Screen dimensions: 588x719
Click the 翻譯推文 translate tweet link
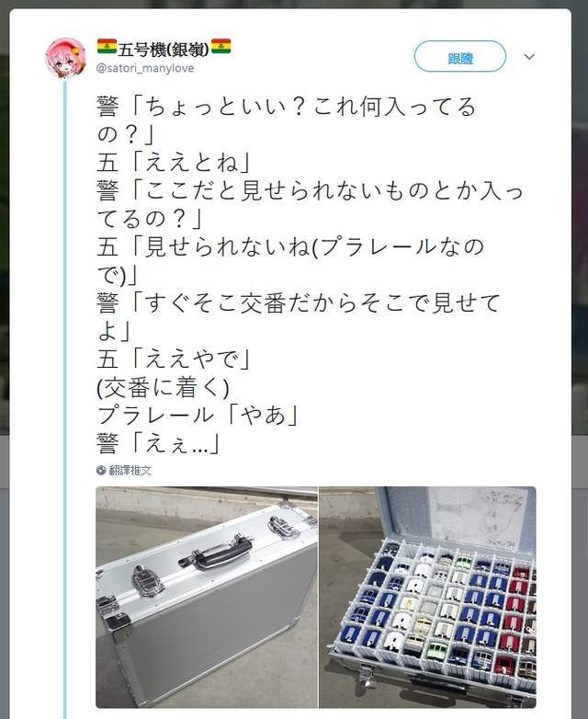tap(130, 470)
